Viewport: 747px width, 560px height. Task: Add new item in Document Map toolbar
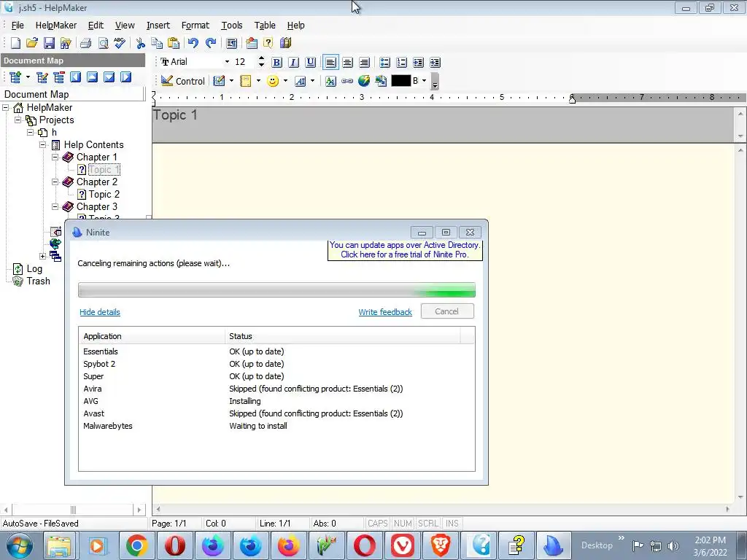[15, 77]
